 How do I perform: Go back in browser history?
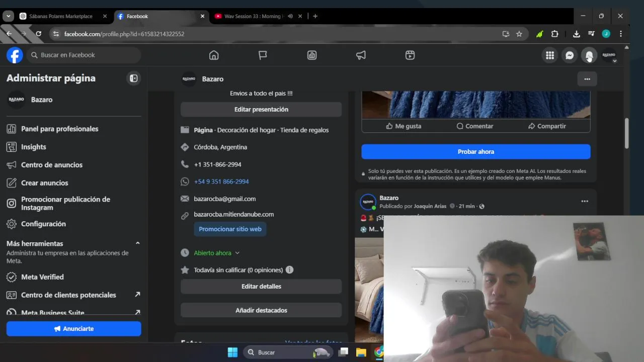9,34
